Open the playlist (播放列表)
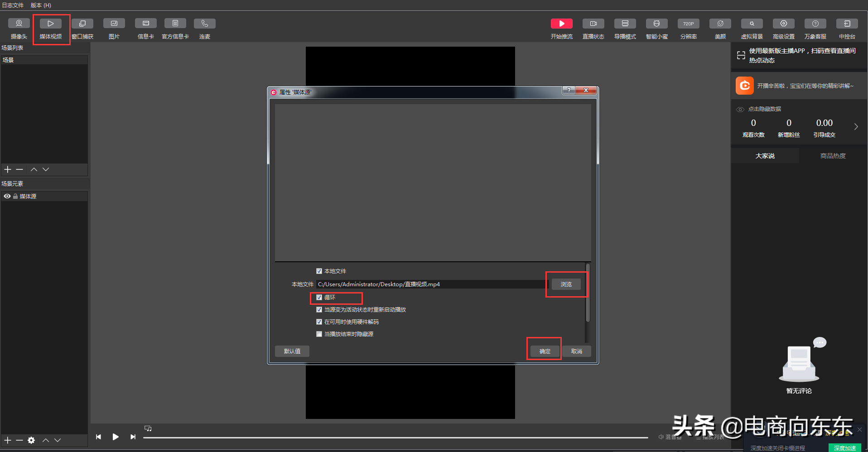 [x=710, y=437]
